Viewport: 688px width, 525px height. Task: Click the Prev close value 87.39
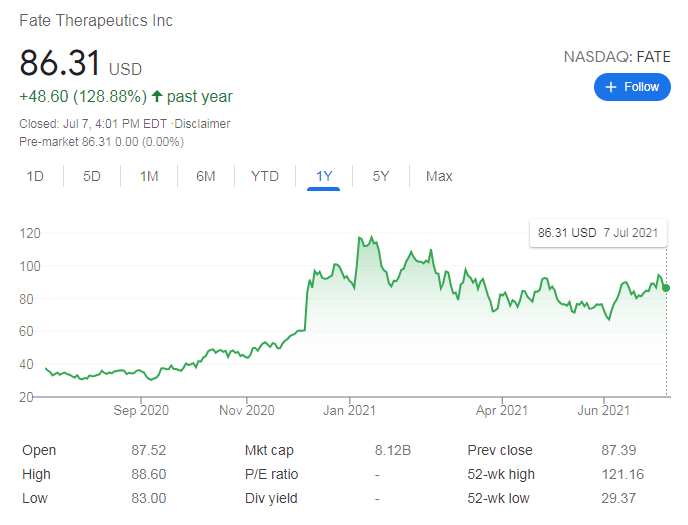coord(619,450)
